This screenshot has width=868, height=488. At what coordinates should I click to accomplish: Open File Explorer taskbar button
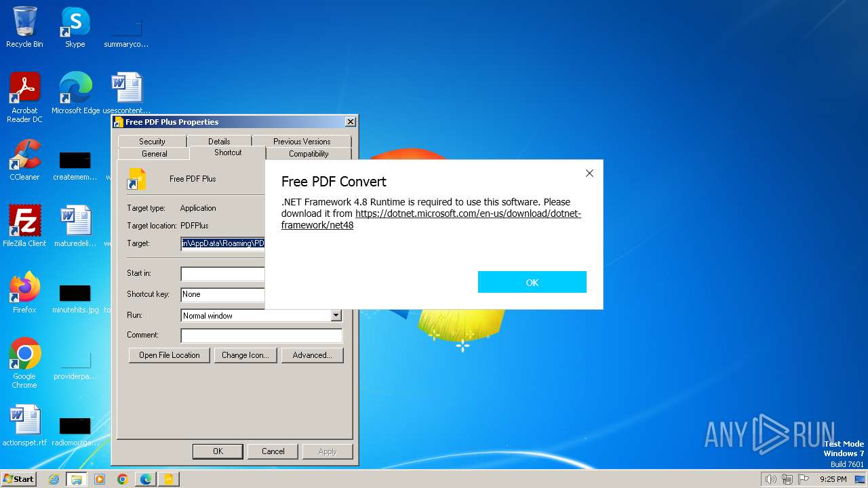pyautogui.click(x=76, y=479)
